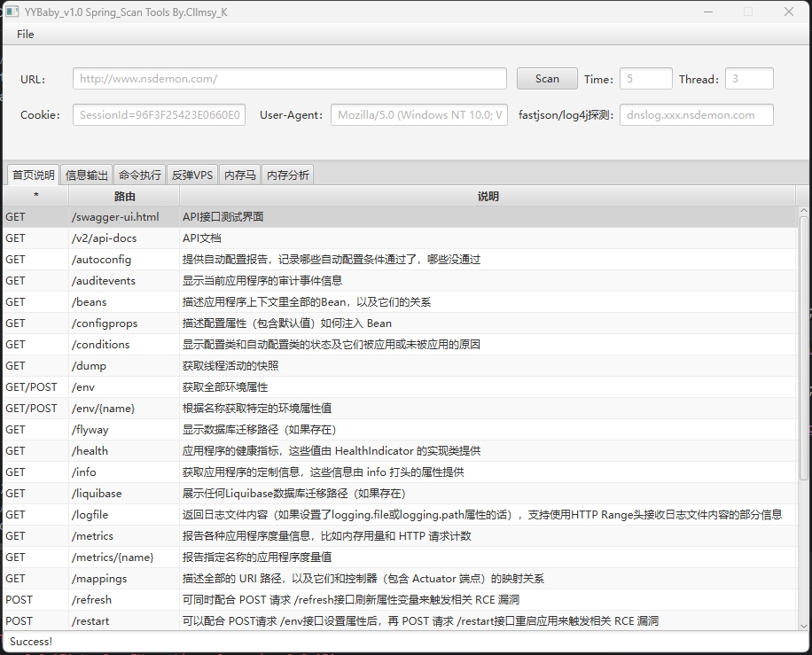
Task: Click the YYBaby app icon in title bar
Action: [12, 12]
